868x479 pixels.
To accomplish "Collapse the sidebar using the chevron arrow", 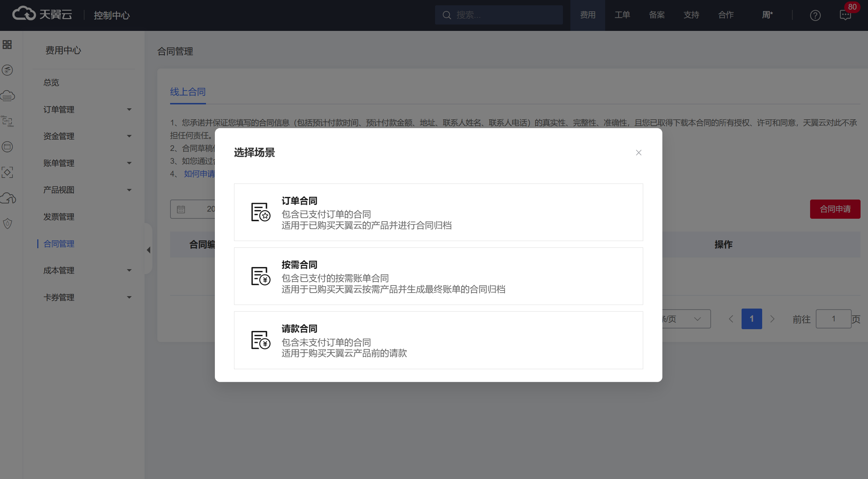I will tap(148, 250).
